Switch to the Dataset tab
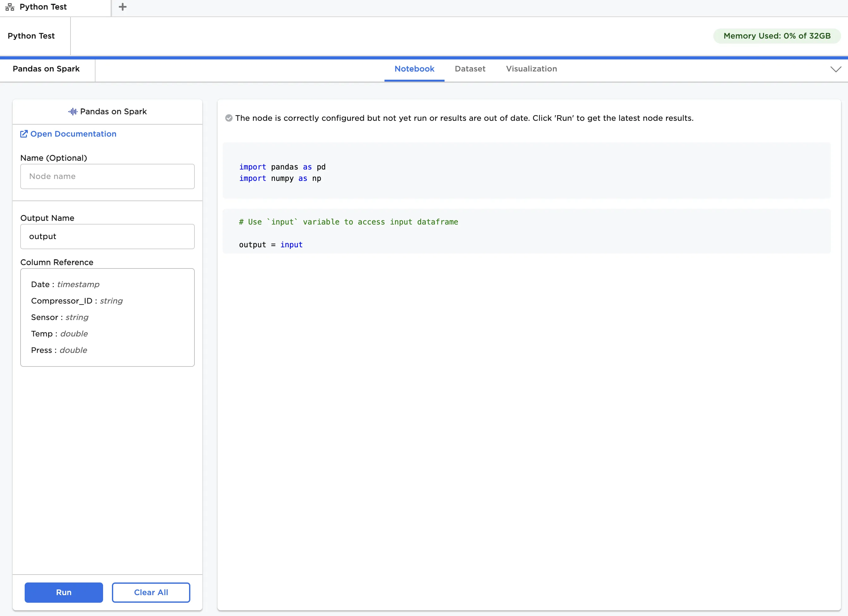 click(470, 69)
